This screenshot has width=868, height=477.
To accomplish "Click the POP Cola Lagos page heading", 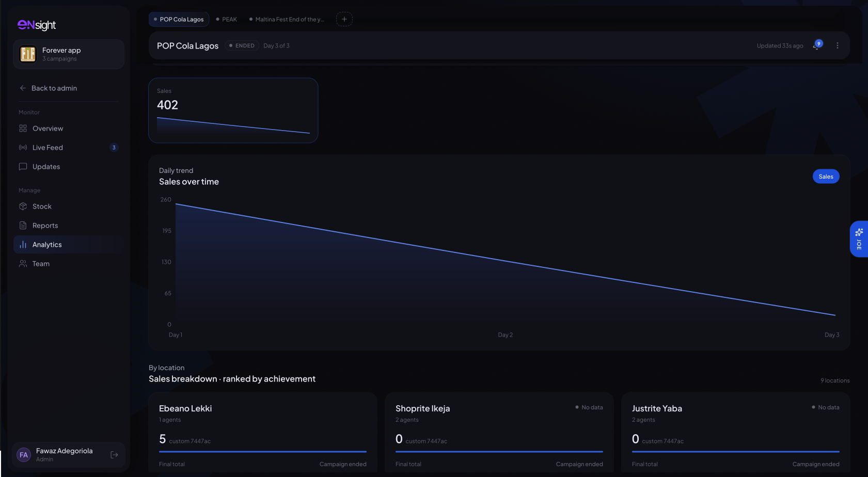I will coord(188,45).
